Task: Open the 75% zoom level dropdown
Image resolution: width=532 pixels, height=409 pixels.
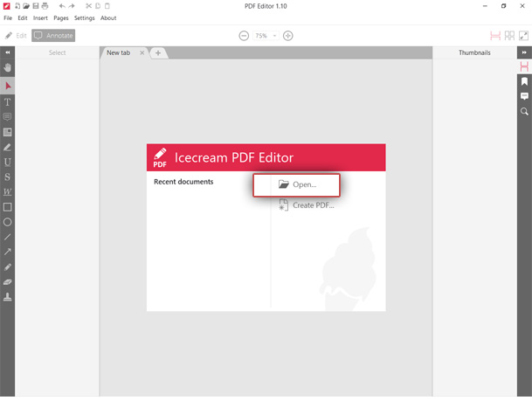Action: coord(266,36)
